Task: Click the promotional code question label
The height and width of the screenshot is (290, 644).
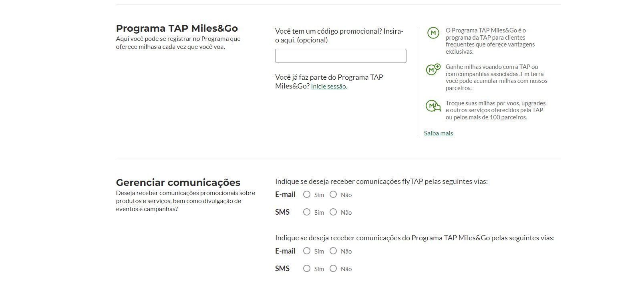Action: click(x=339, y=36)
